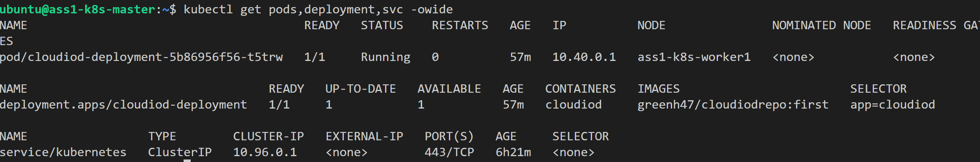Click service age 6h21m
Image resolution: width=980 pixels, height=162 pixels.
point(513,152)
